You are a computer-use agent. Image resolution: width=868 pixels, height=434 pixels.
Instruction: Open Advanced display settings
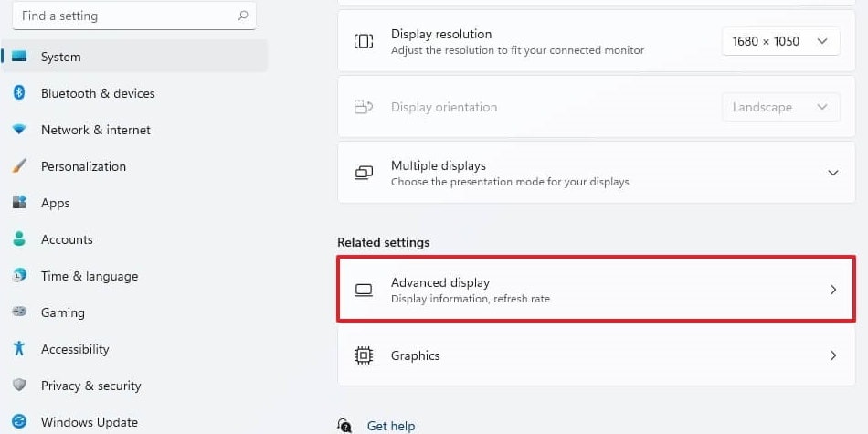coord(597,289)
